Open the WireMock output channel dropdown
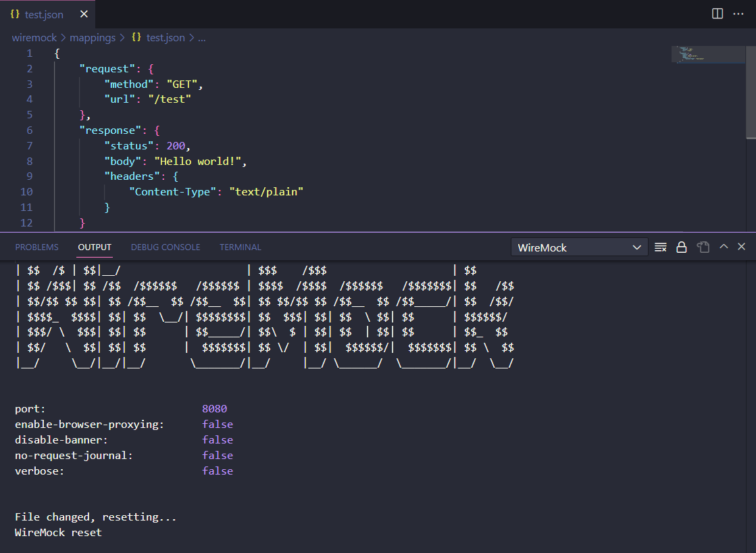 (x=579, y=247)
